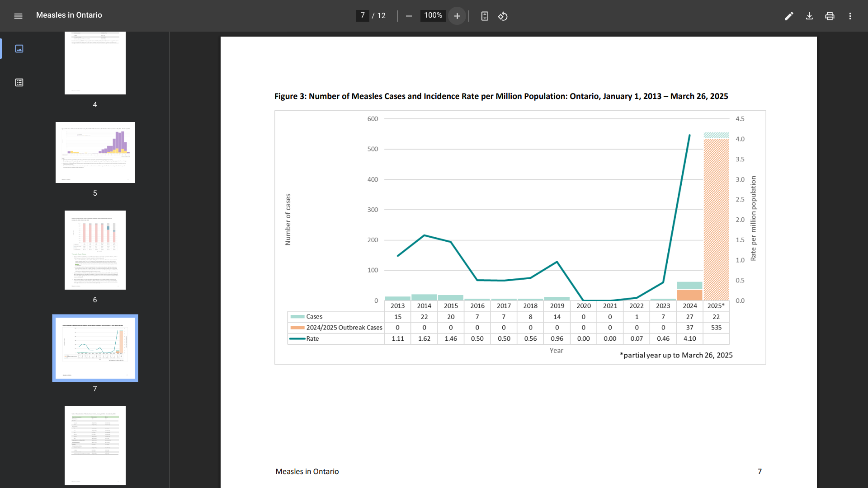Edit the current page number field
This screenshot has height=488, width=868.
362,15
